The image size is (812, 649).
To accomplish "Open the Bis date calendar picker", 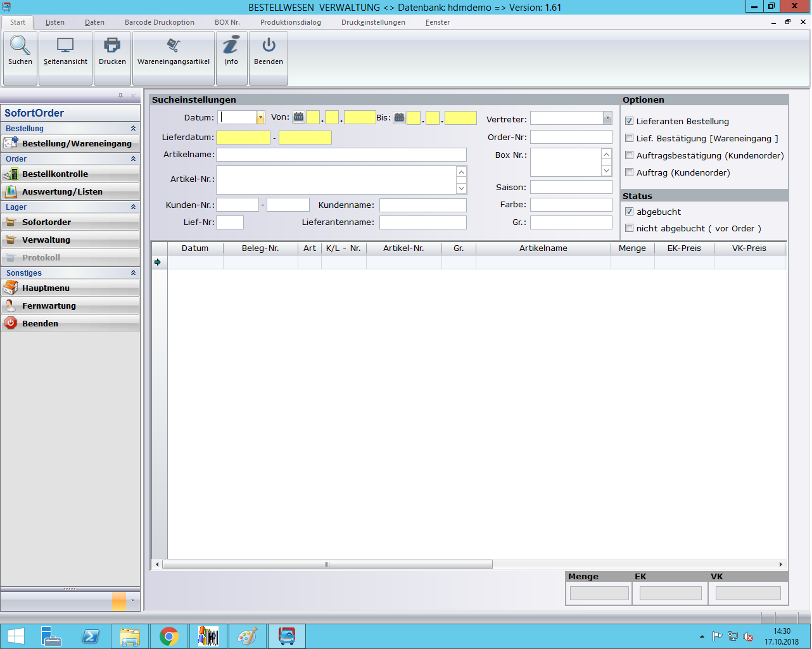I will click(x=399, y=117).
